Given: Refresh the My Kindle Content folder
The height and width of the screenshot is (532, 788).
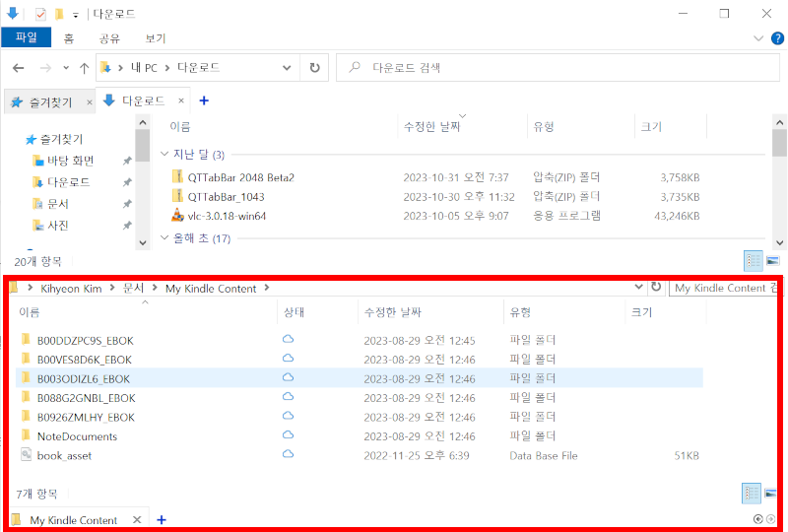Looking at the screenshot, I should pyautogui.click(x=656, y=287).
